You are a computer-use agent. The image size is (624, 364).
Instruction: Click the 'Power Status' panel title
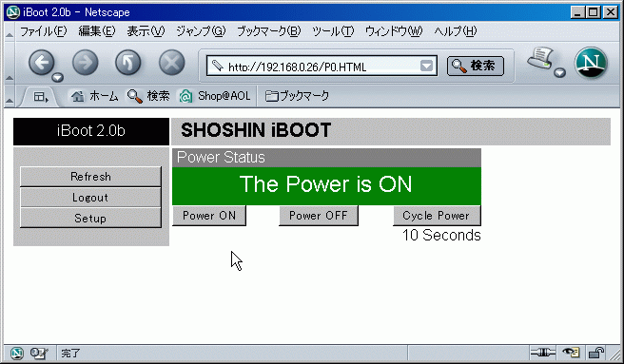pyautogui.click(x=221, y=158)
